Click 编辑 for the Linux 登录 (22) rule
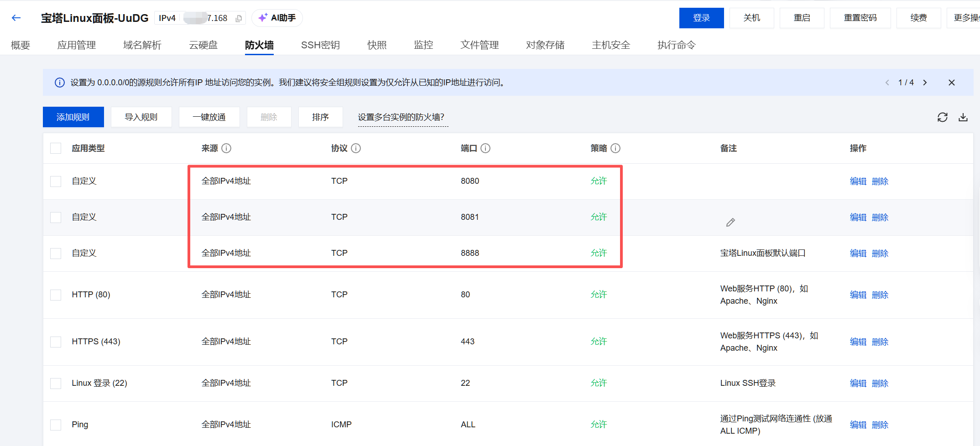The image size is (980, 446). pyautogui.click(x=858, y=384)
